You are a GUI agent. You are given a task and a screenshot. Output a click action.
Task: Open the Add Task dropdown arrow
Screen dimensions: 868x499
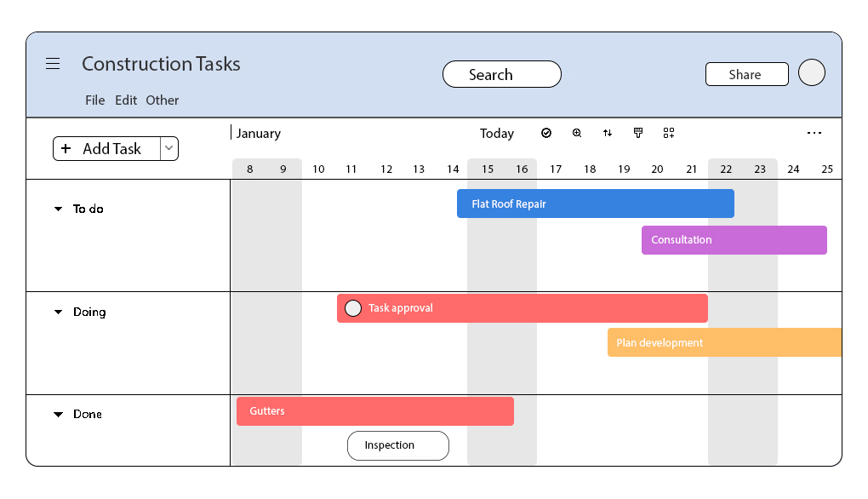point(169,148)
